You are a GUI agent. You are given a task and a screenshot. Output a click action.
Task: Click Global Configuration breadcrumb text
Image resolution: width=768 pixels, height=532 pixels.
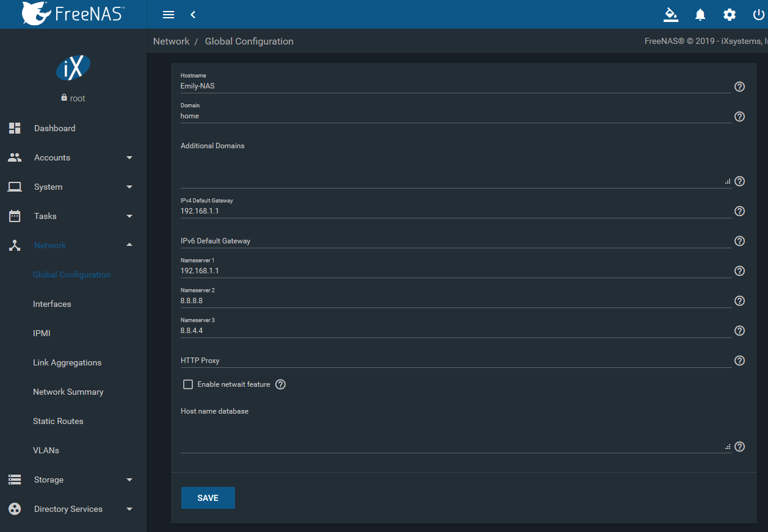[249, 41]
